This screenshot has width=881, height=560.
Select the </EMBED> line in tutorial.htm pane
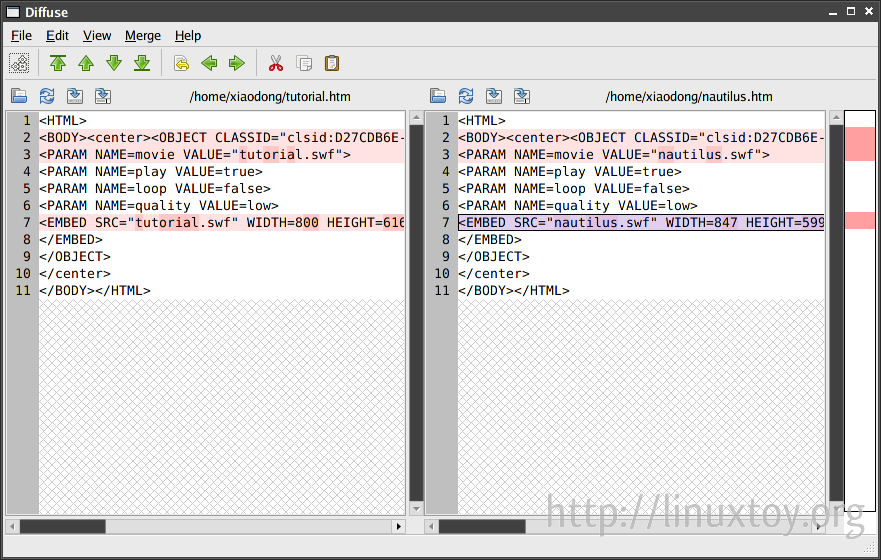(x=222, y=239)
